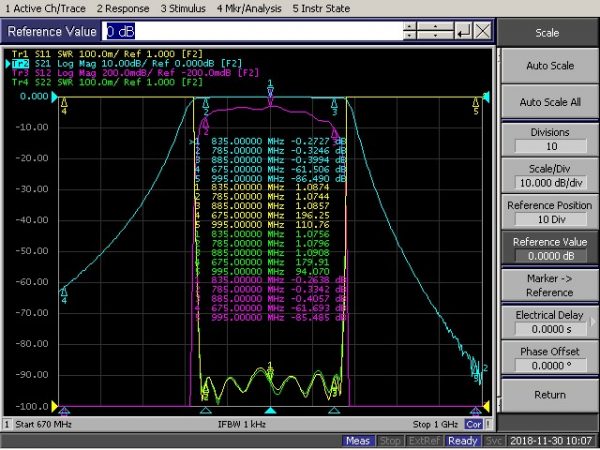Select the Divisions softkey
This screenshot has width=600, height=450.
pyautogui.click(x=550, y=139)
